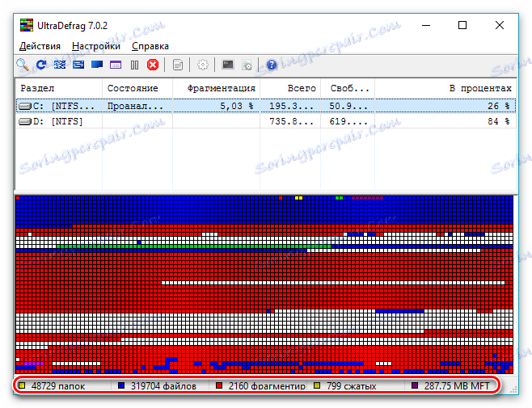Click the purple swatch beside 287.75 MB MFT
532x408 pixels.
click(x=415, y=385)
